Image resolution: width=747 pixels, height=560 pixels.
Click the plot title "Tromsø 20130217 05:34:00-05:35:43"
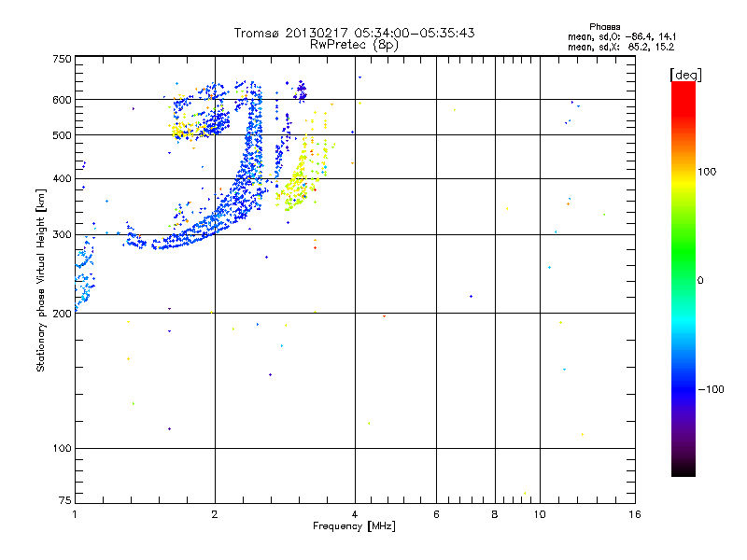tap(354, 33)
